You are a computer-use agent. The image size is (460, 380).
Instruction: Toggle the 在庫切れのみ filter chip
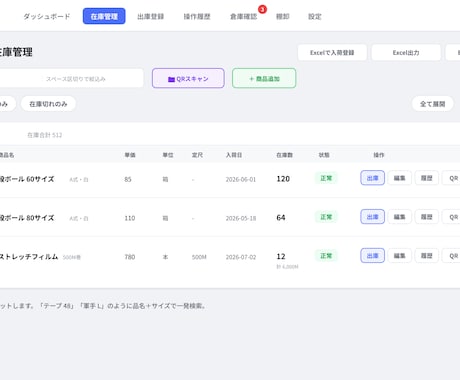(48, 104)
